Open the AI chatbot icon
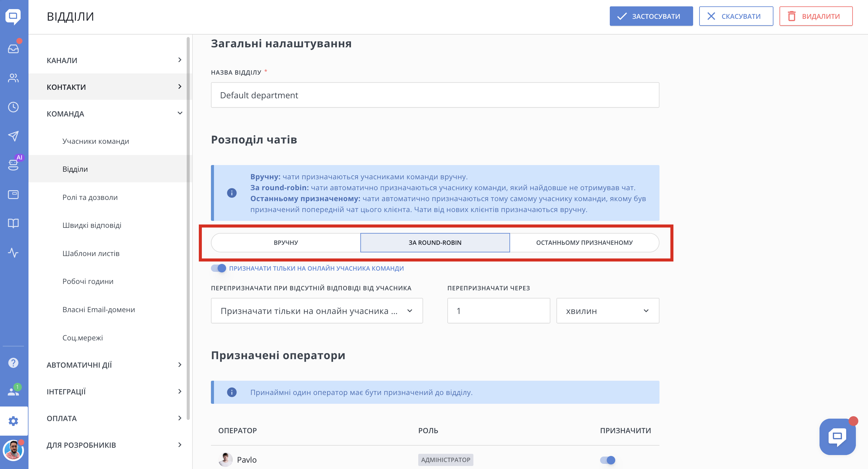This screenshot has height=469, width=868. pos(13,164)
